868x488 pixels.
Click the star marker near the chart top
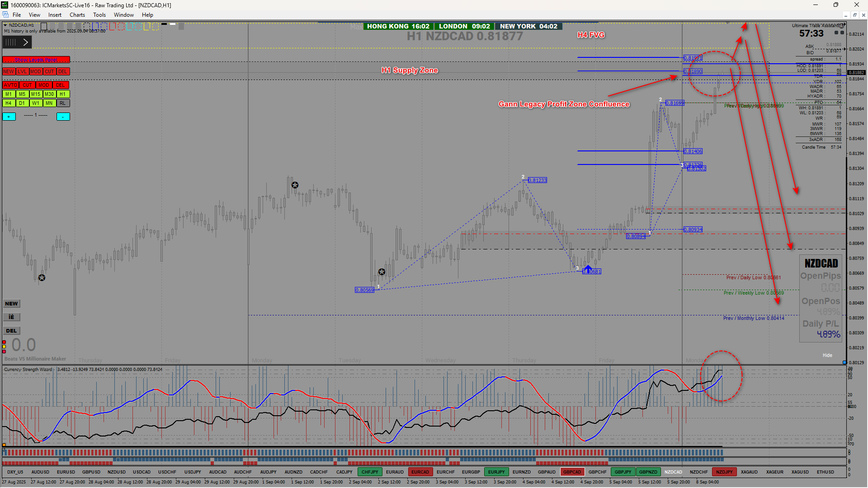(295, 185)
